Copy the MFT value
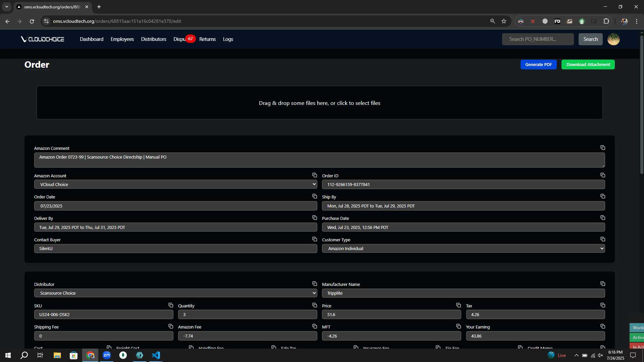 (459, 326)
